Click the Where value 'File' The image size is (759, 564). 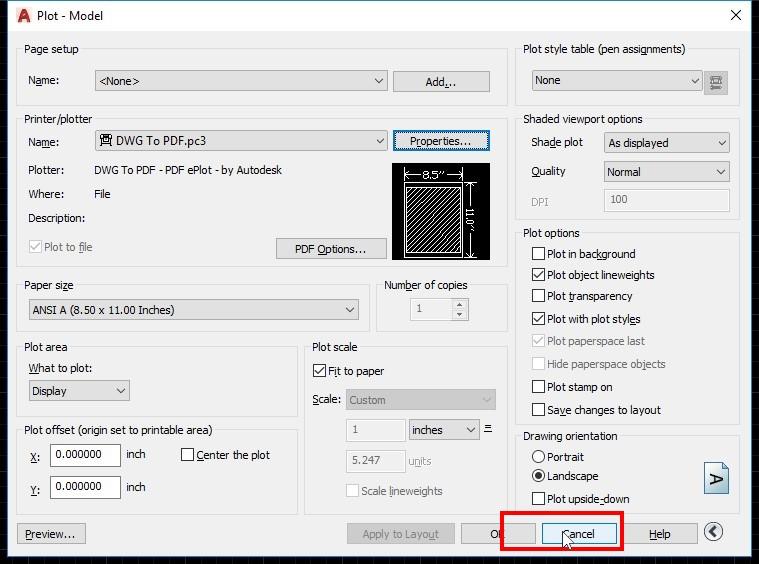102,194
